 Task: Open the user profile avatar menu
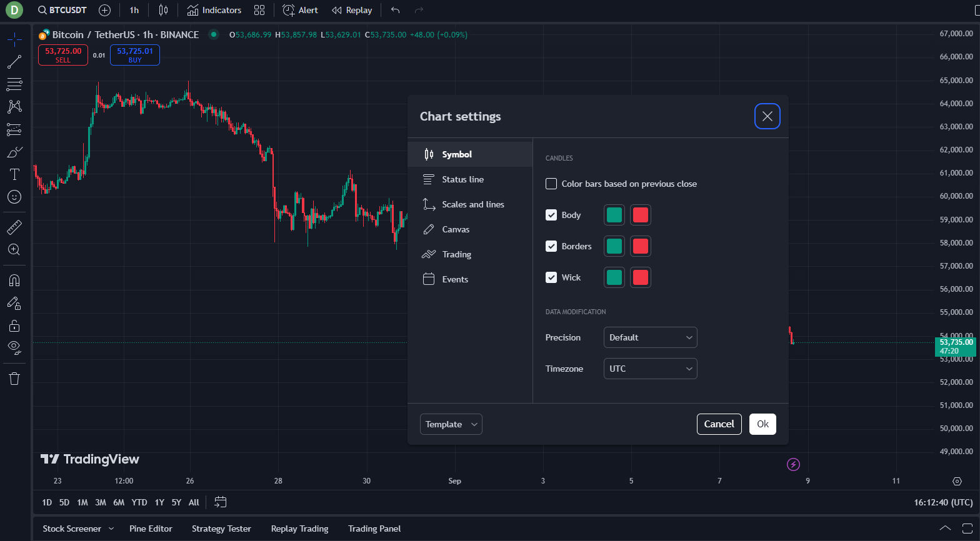click(x=14, y=10)
